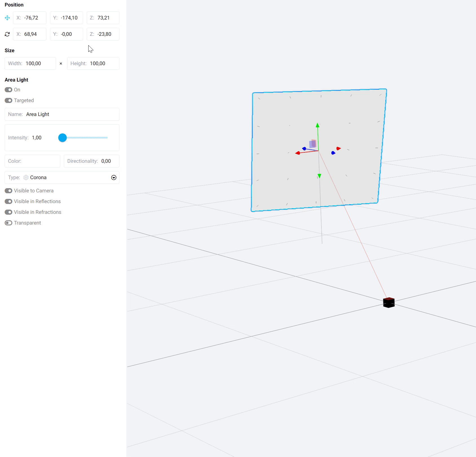Viewport: 476px width, 457px height.
Task: Click the Intensity slider handle
Action: click(x=62, y=138)
